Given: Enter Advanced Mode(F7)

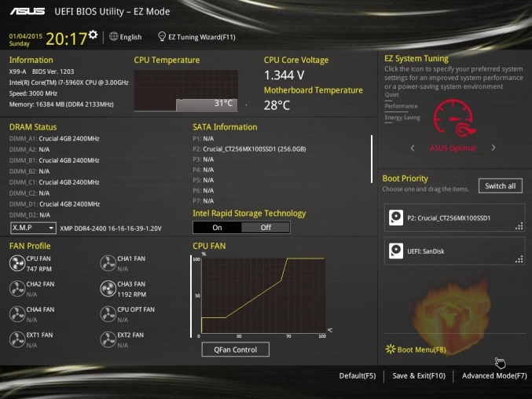Looking at the screenshot, I should click(494, 375).
